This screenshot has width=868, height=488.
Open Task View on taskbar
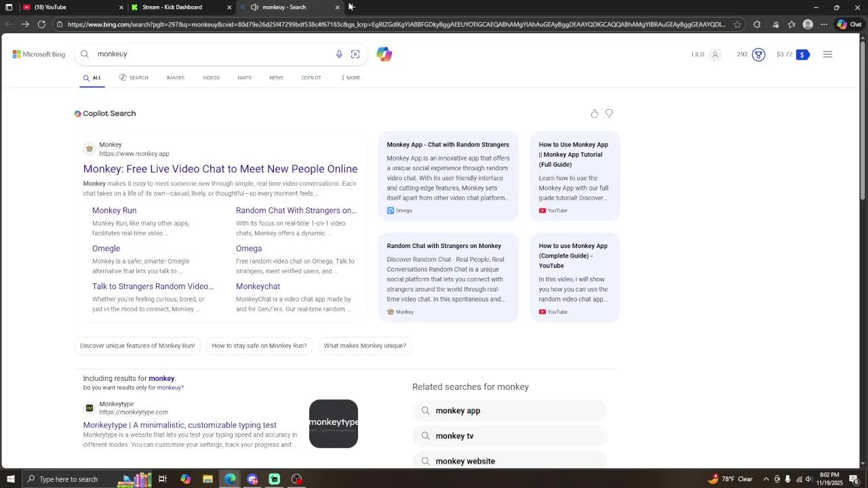pyautogui.click(x=163, y=479)
